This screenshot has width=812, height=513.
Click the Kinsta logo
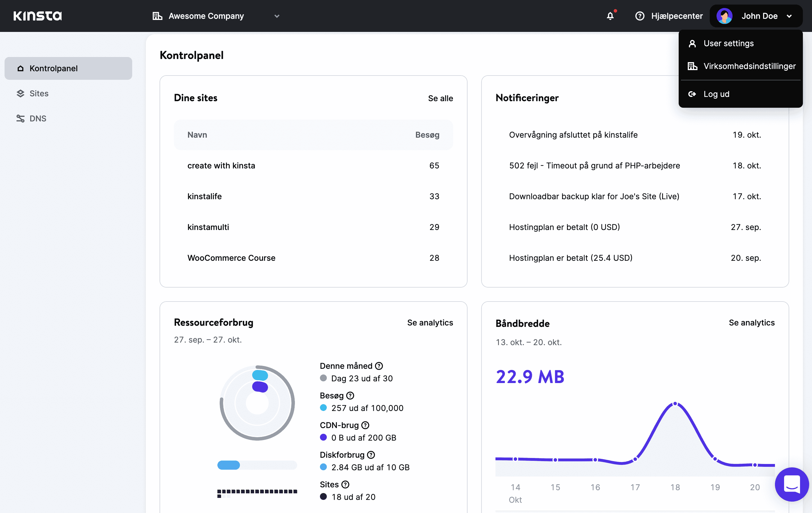click(x=37, y=15)
